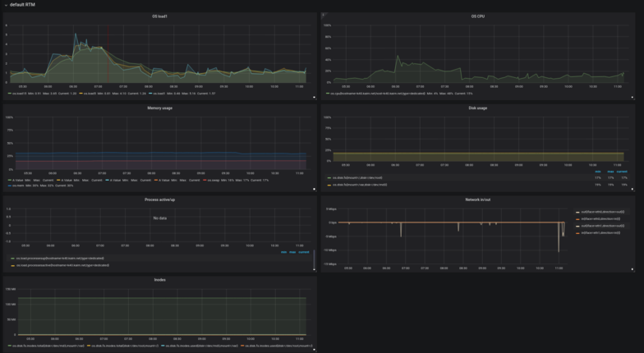644x353 pixels.
Task: Click the Network in/out panel resize handle
Action: tap(632, 269)
